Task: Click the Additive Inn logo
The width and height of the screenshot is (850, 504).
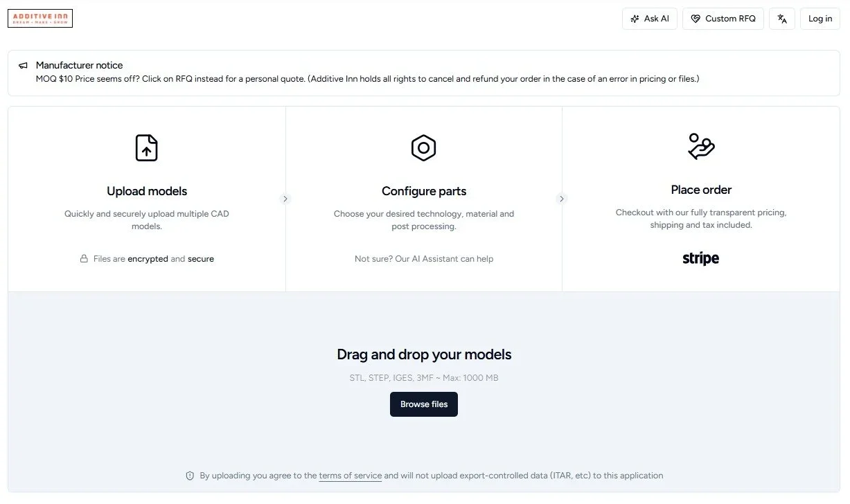Action: coord(39,18)
